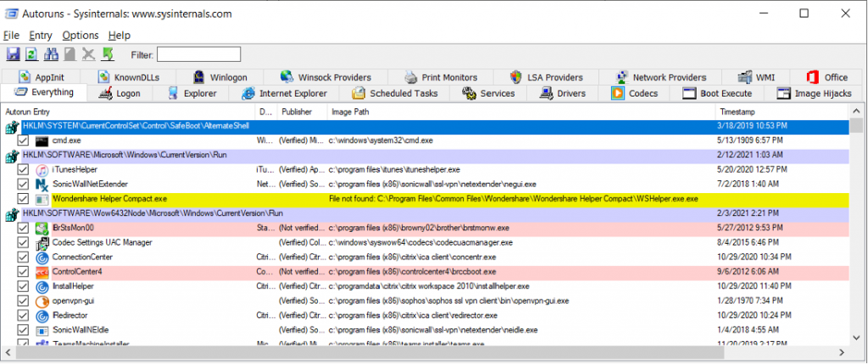Click the SonicWallNEIdle entry icon
868x364 pixels.
pos(42,330)
